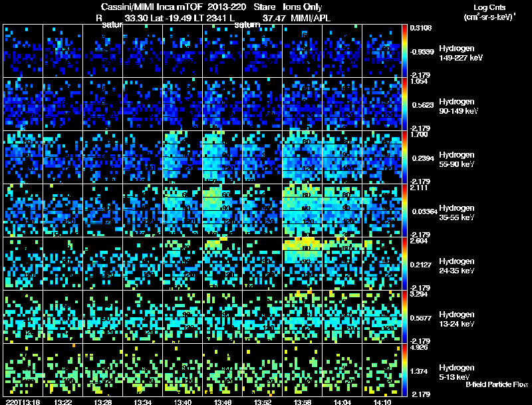This screenshot has width=532, height=405.
Task: Click the 'Hydrogen 24-35 keV' row label
Action: pyautogui.click(x=457, y=266)
